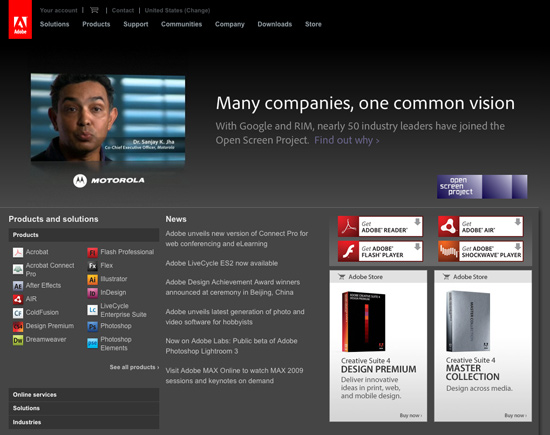Image resolution: width=550 pixels, height=435 pixels.
Task: Expand the Online services section
Action: pos(84,395)
